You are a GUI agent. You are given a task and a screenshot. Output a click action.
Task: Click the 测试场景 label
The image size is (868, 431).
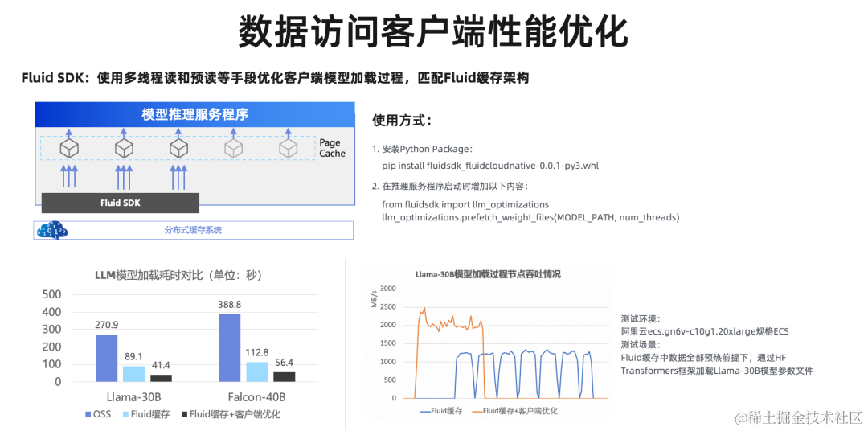click(x=641, y=345)
